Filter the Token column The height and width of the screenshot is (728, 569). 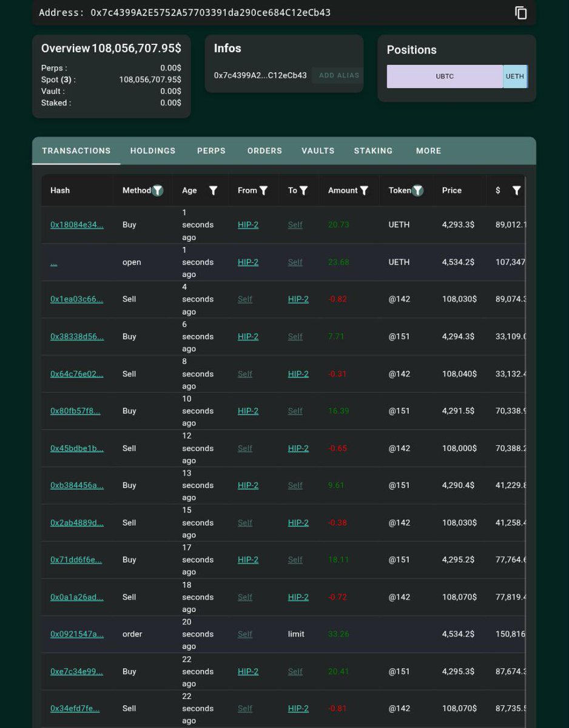[x=417, y=190]
